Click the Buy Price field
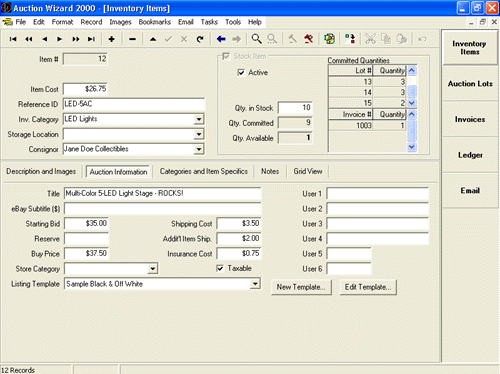Viewport: 500px width, 374px height. tap(86, 253)
